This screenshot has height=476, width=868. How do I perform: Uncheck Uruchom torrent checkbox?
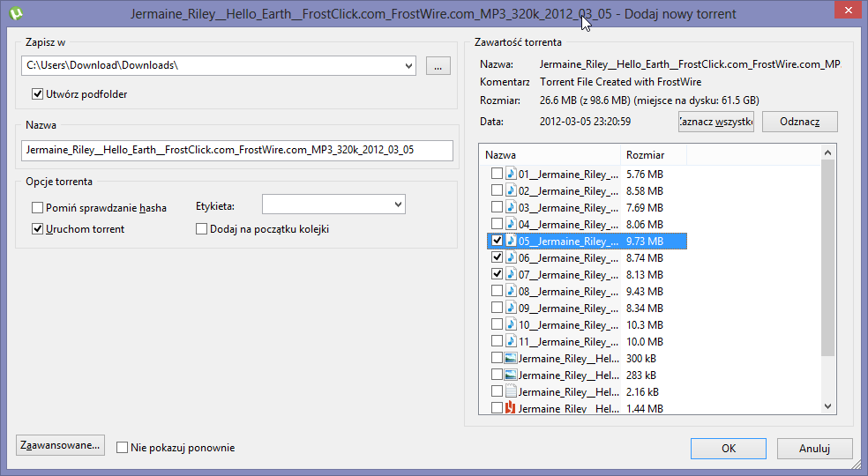click(38, 228)
